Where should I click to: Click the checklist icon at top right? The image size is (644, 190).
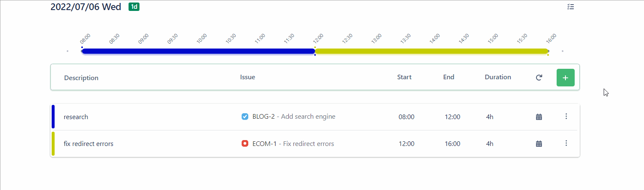[570, 7]
